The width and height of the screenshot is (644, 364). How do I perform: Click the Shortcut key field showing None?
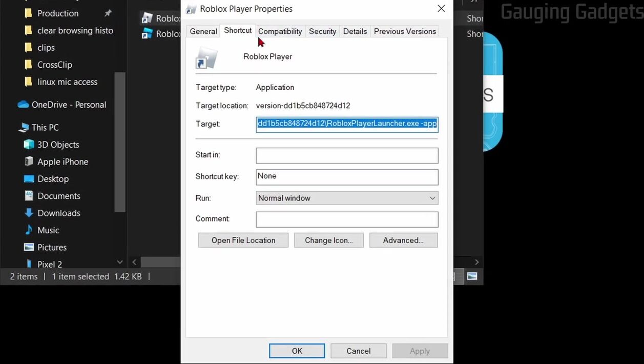(x=347, y=177)
